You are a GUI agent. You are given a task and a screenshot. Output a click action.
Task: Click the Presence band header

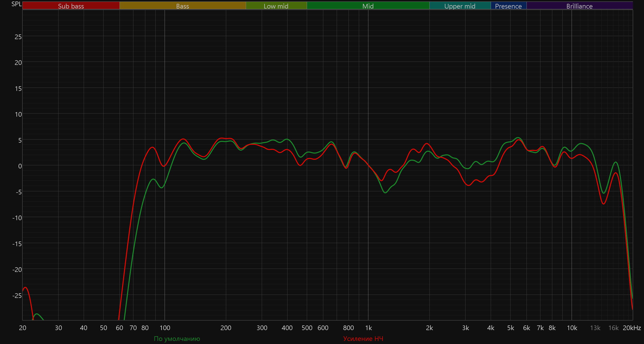tap(508, 6)
